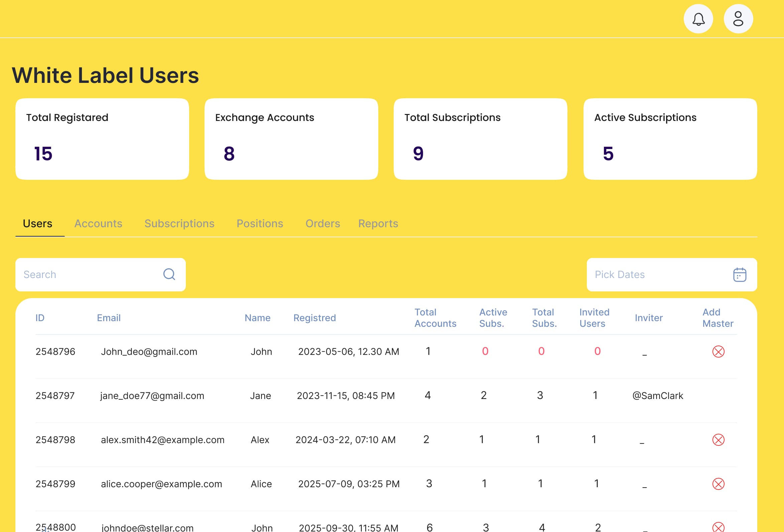Viewport: 784px width, 532px height.
Task: Click Add Master icon for alex.smith42@example.com
Action: (x=718, y=439)
